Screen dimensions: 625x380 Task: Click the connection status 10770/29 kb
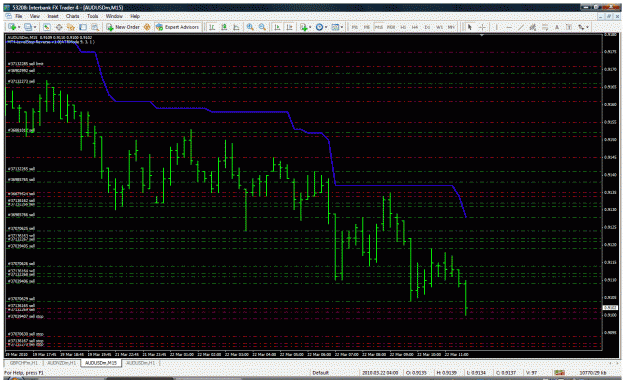click(x=593, y=373)
